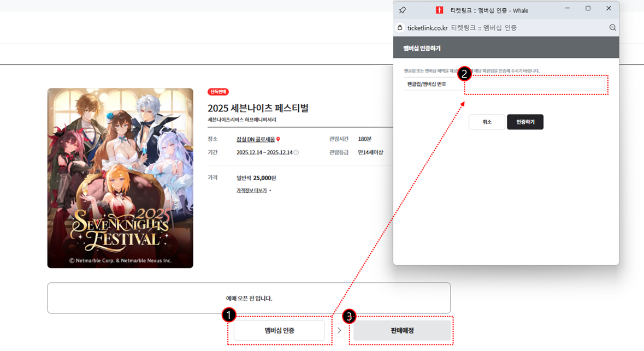The height and width of the screenshot is (351, 644).
Task: Maximize the membership popup window
Action: coord(588,8)
